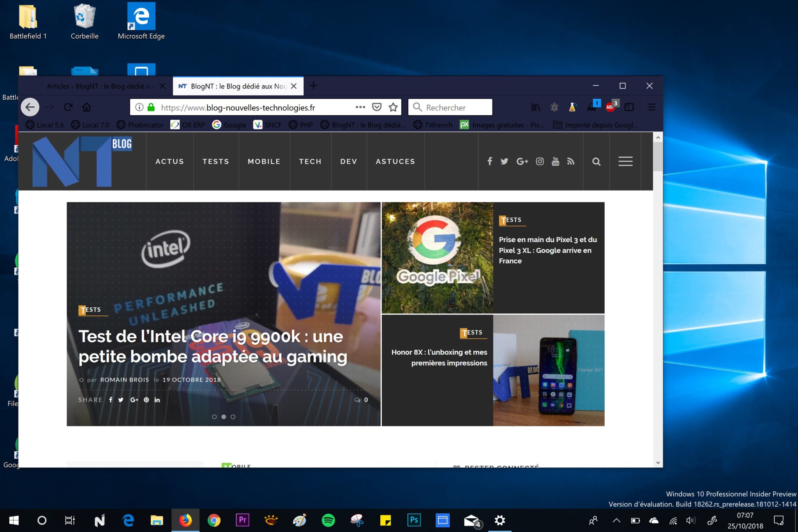Show site information icon in address bar
The height and width of the screenshot is (532, 798).
point(139,107)
